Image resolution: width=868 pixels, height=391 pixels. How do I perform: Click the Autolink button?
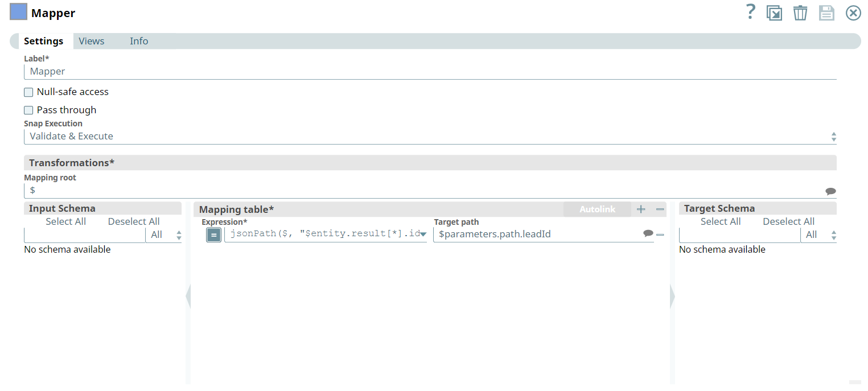[x=598, y=209]
